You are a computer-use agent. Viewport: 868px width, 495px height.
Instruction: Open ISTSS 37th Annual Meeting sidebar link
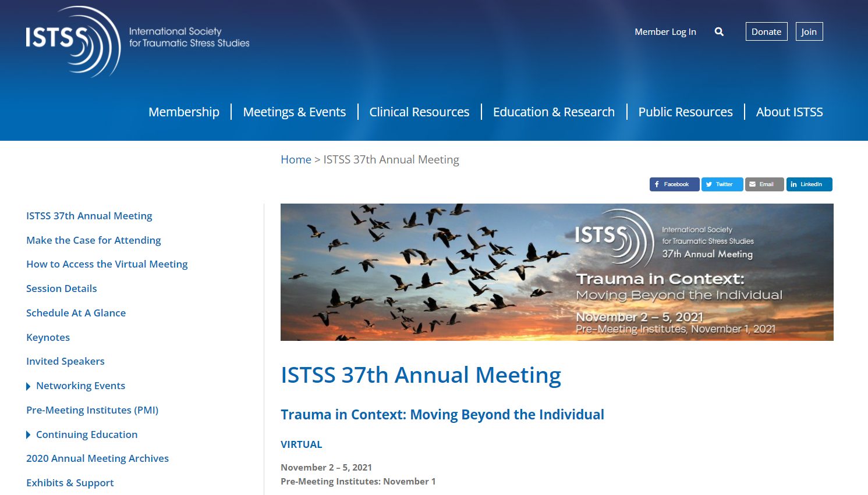click(89, 216)
